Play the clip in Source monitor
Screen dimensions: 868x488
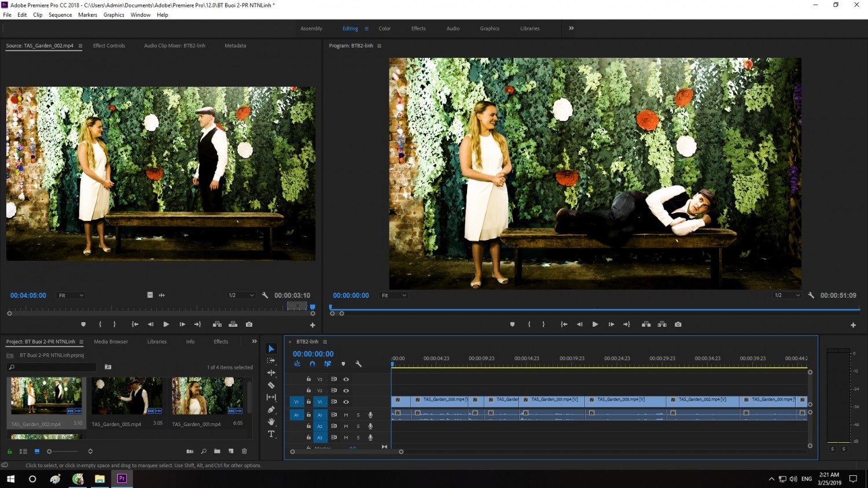[x=166, y=324]
